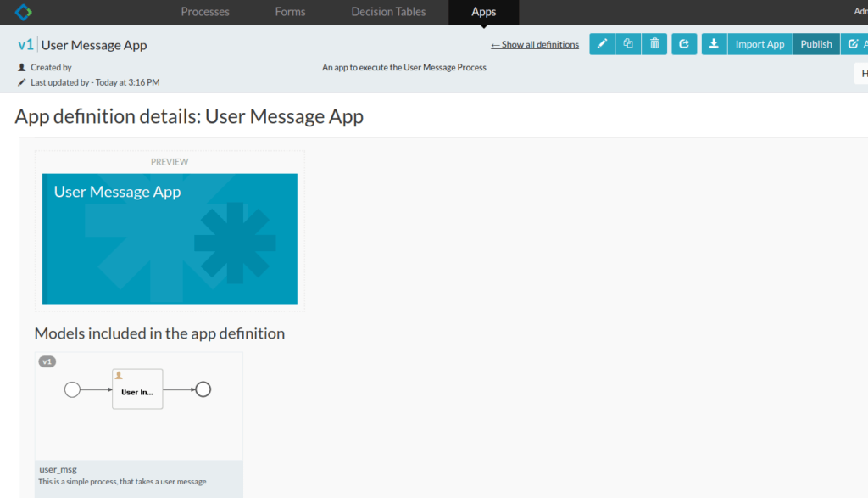Click the edit-app icon next to Publish
Screen dimensions: 868x498
pyautogui.click(x=855, y=43)
